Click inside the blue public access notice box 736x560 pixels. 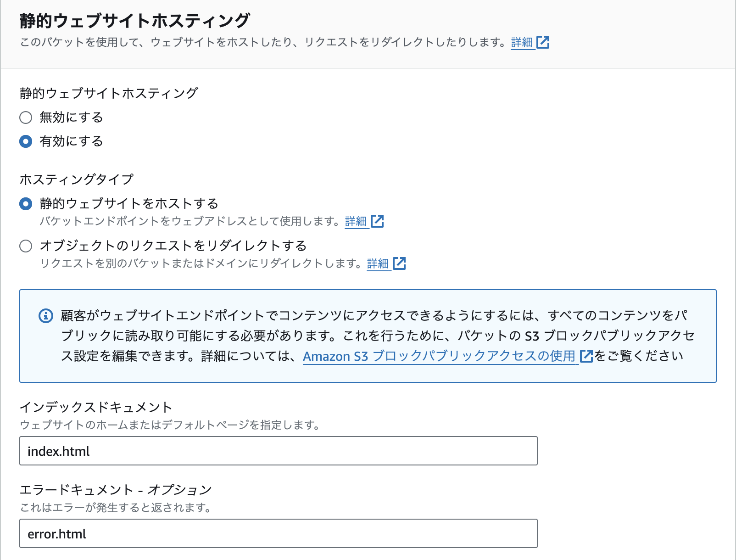coord(368,335)
